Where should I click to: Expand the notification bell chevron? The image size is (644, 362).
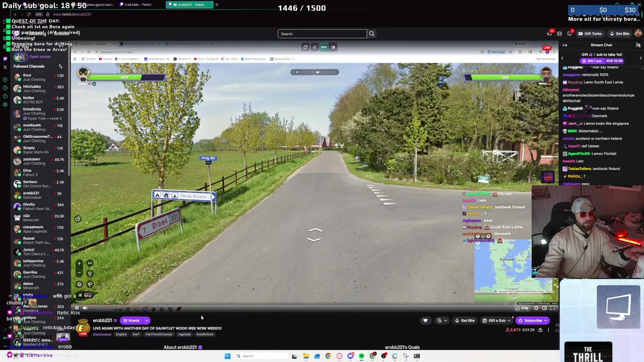(445, 320)
